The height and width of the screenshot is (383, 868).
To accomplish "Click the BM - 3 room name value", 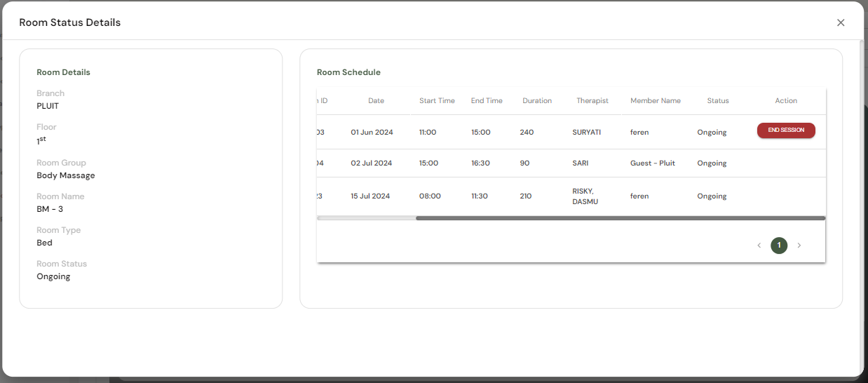I will (x=50, y=209).
